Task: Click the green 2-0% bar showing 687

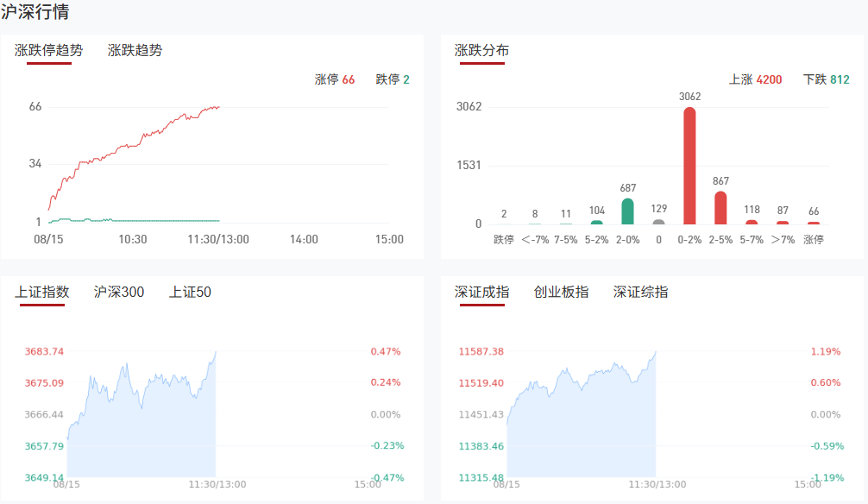Action: [x=627, y=211]
